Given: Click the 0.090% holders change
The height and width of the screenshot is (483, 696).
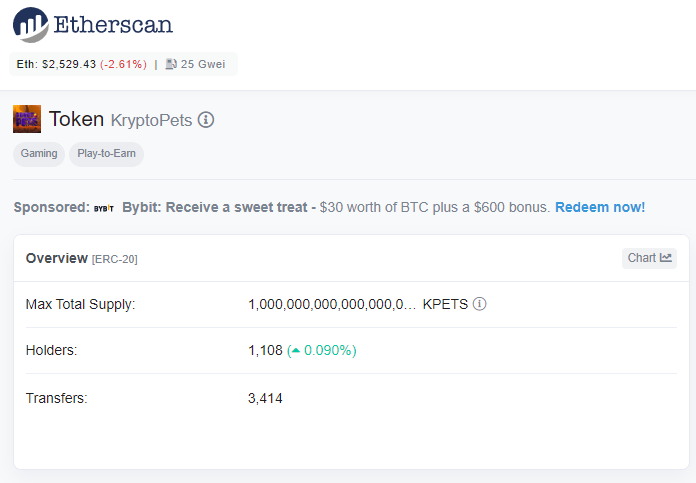Looking at the screenshot, I should (x=322, y=350).
